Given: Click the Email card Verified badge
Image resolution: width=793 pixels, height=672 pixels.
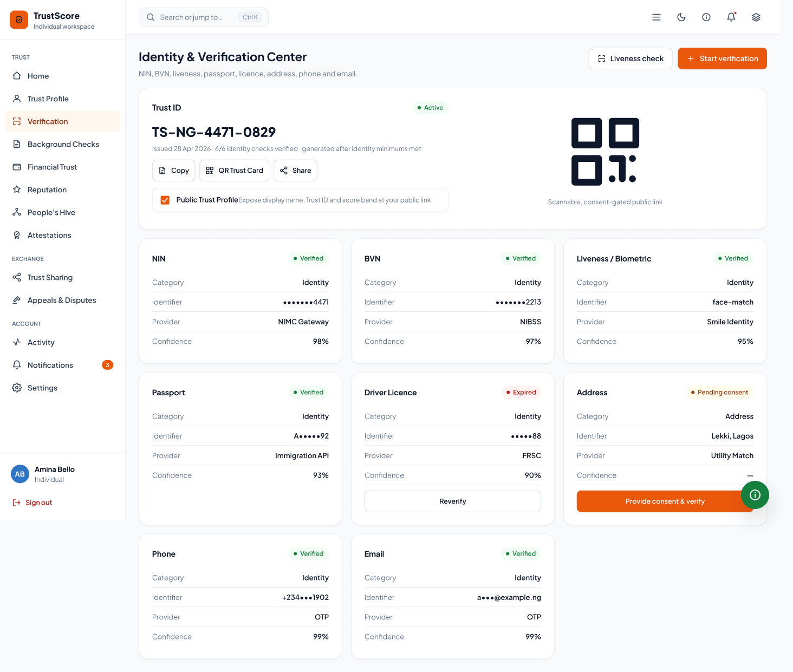Looking at the screenshot, I should [521, 553].
